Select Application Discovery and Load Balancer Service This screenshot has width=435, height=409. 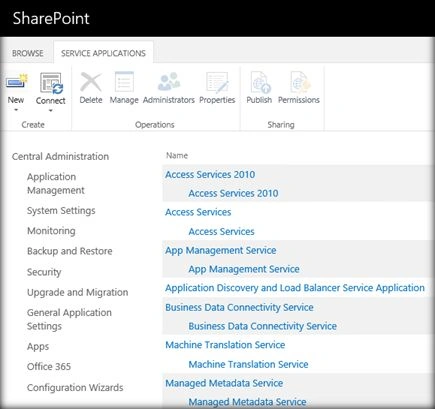click(x=295, y=288)
